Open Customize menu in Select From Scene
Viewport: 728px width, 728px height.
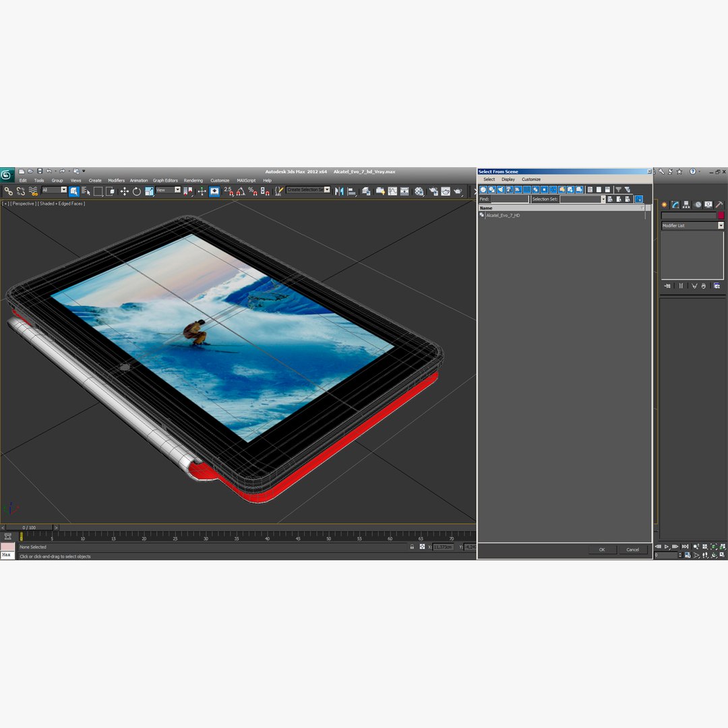coord(531,179)
